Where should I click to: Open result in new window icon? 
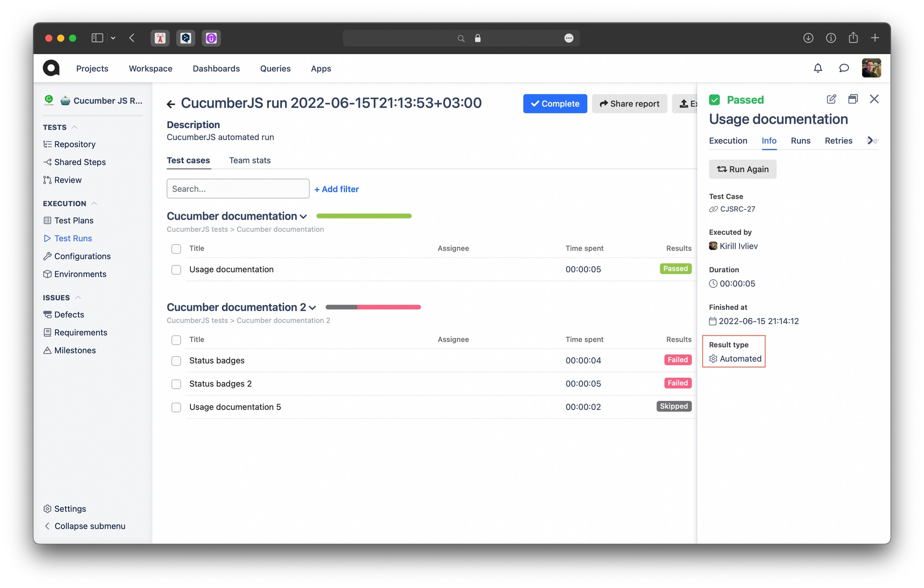(853, 99)
